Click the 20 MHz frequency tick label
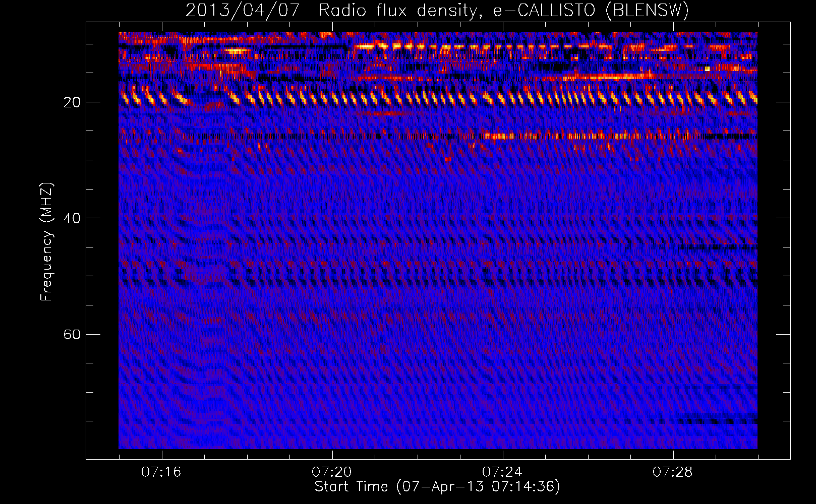 pyautogui.click(x=72, y=102)
